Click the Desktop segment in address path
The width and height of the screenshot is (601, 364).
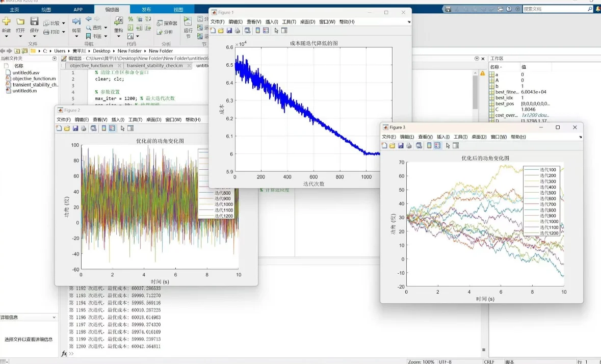pyautogui.click(x=101, y=51)
